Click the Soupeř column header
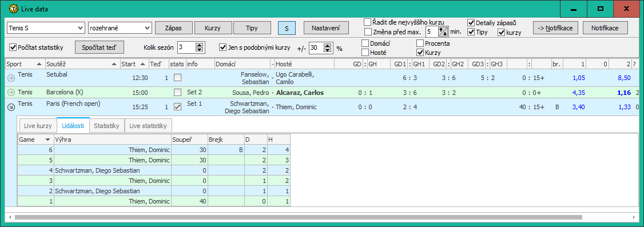The width and height of the screenshot is (644, 227). pyautogui.click(x=189, y=139)
